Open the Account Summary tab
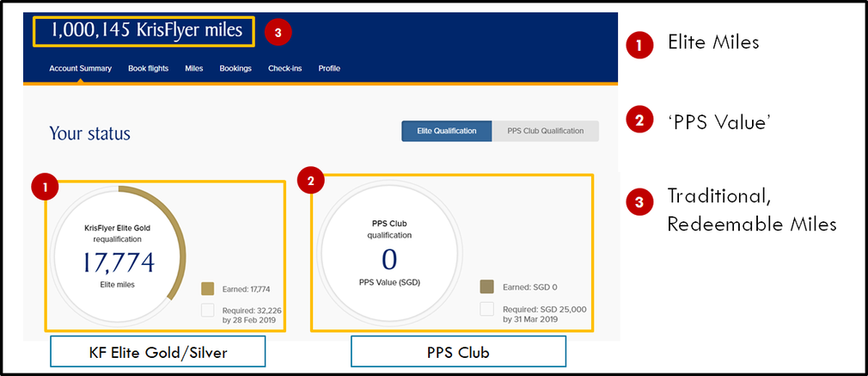The width and height of the screenshot is (868, 376). [80, 69]
